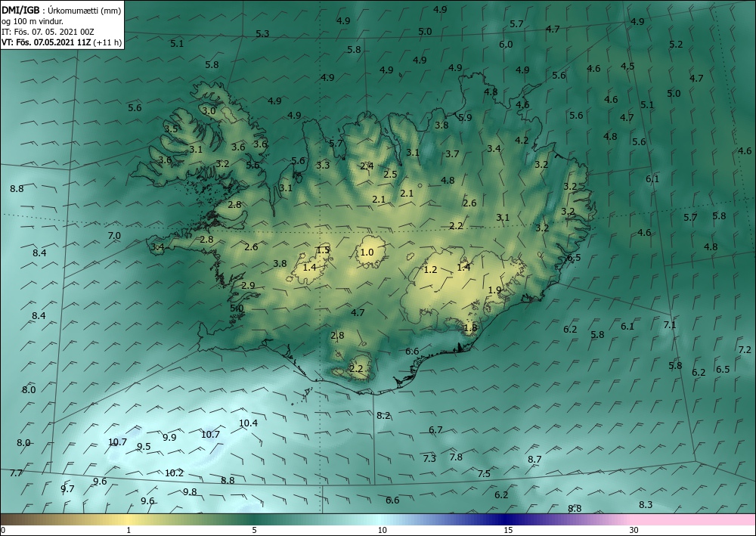Select the map value '7.3'
Screen dimensions: 756x536
click(x=429, y=458)
